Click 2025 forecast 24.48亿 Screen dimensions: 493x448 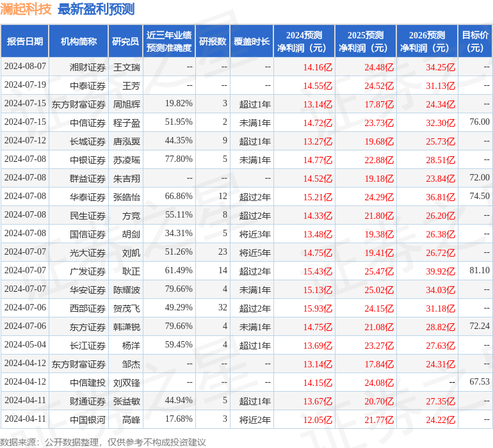click(379, 67)
